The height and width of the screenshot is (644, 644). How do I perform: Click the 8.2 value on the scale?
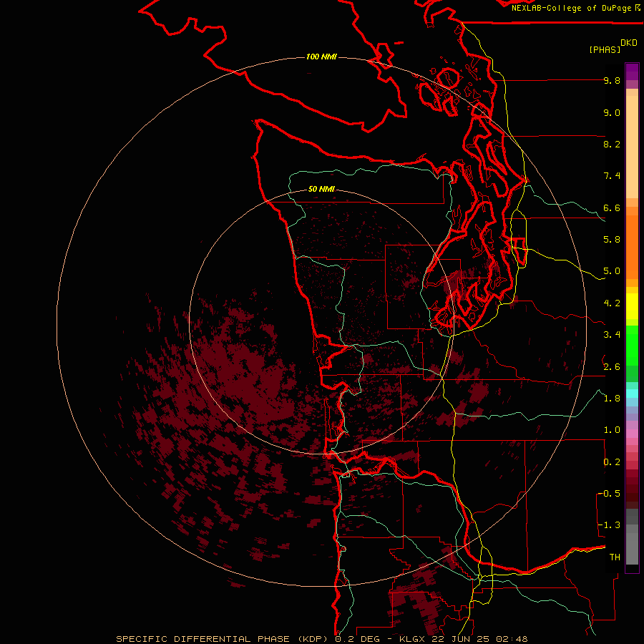coord(612,144)
